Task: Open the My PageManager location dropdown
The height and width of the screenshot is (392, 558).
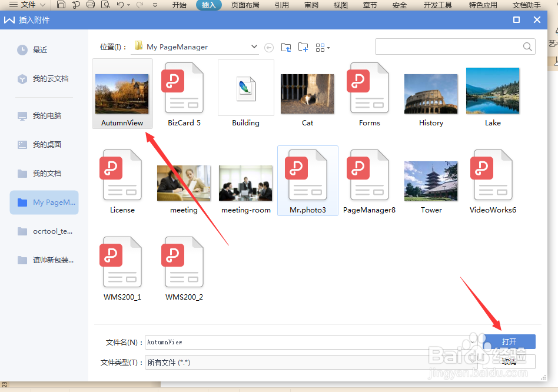Action: point(254,46)
